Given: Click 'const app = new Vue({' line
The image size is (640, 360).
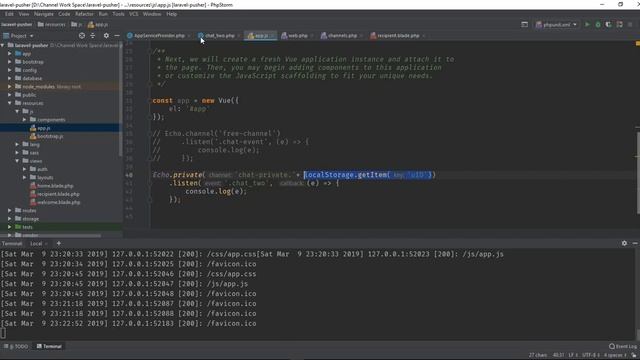Looking at the screenshot, I should (196, 100).
